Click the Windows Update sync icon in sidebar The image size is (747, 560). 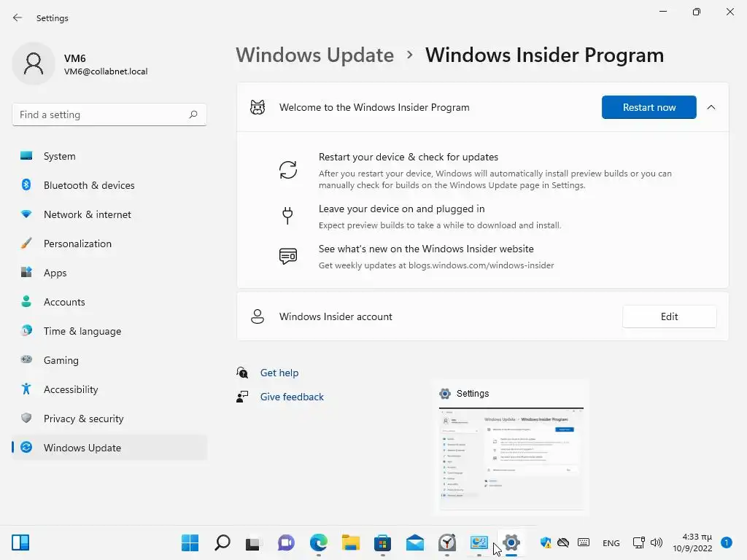[x=27, y=447]
